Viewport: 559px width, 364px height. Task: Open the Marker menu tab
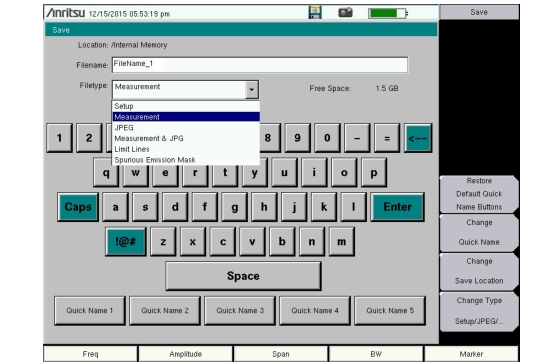pyautogui.click(x=471, y=354)
